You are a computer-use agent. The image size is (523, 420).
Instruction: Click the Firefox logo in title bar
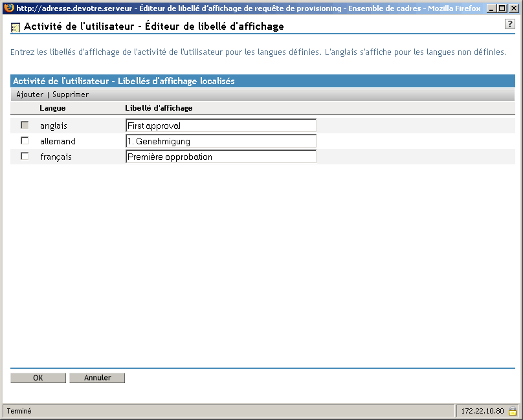click(8, 7)
